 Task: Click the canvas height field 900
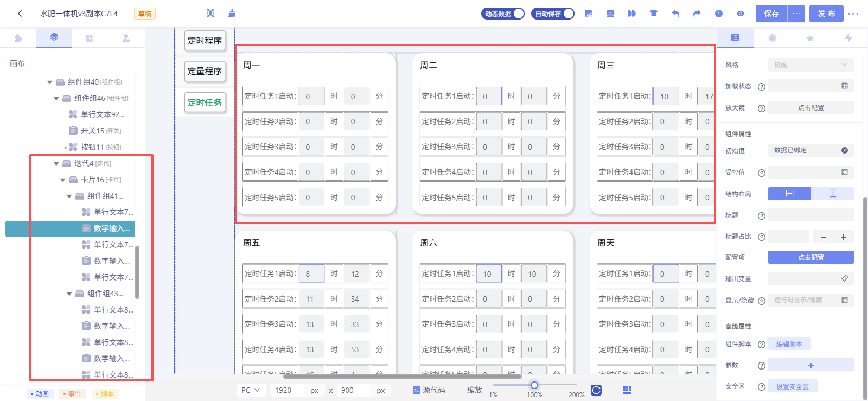pyautogui.click(x=354, y=390)
